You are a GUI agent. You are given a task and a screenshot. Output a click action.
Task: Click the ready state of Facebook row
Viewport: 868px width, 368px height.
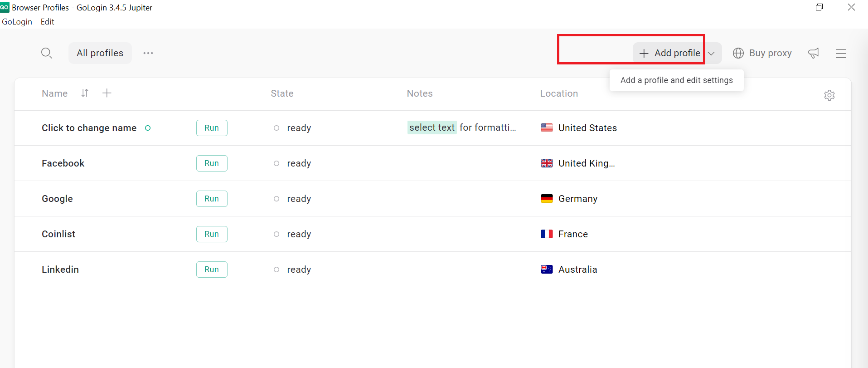(299, 163)
